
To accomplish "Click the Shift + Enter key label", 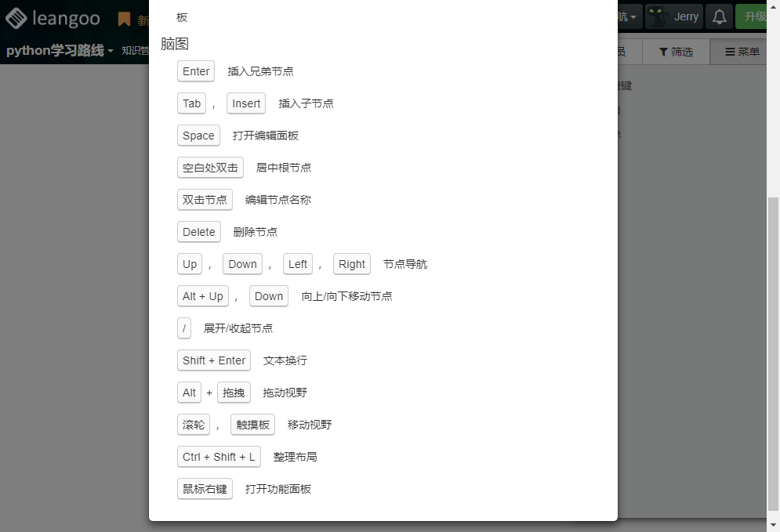I will [x=214, y=360].
